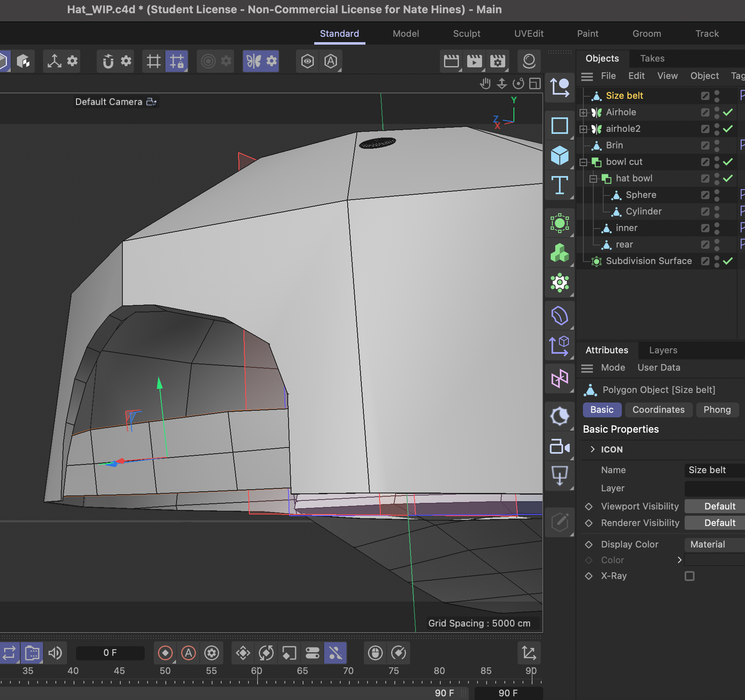
Task: Open the Takes tab in Object Manager
Action: point(652,58)
